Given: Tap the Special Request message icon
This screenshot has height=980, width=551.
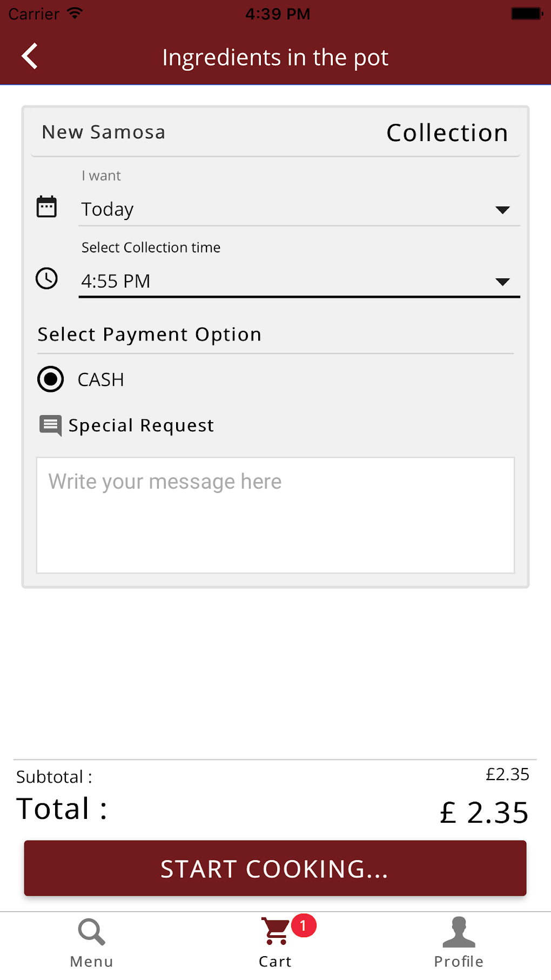Looking at the screenshot, I should (x=50, y=425).
